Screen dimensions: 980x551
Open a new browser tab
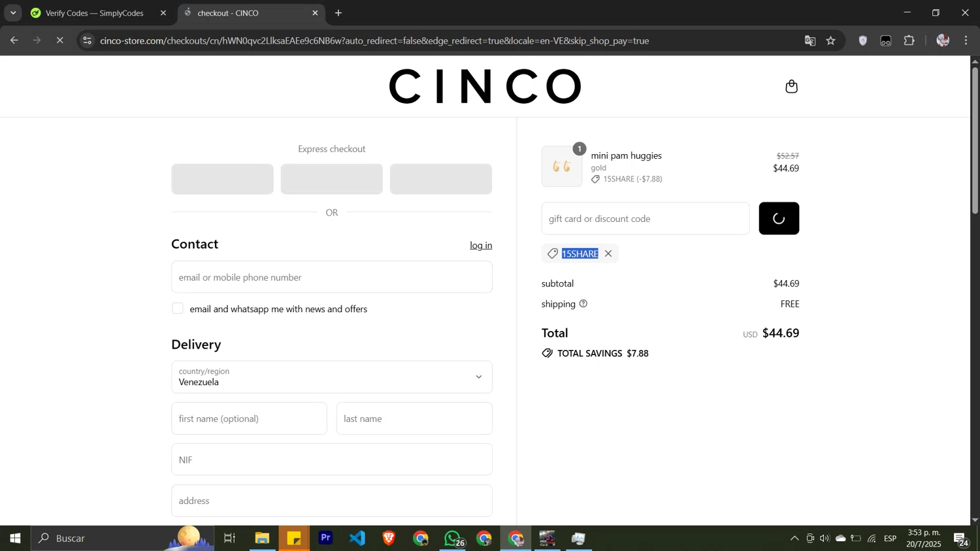point(338,13)
